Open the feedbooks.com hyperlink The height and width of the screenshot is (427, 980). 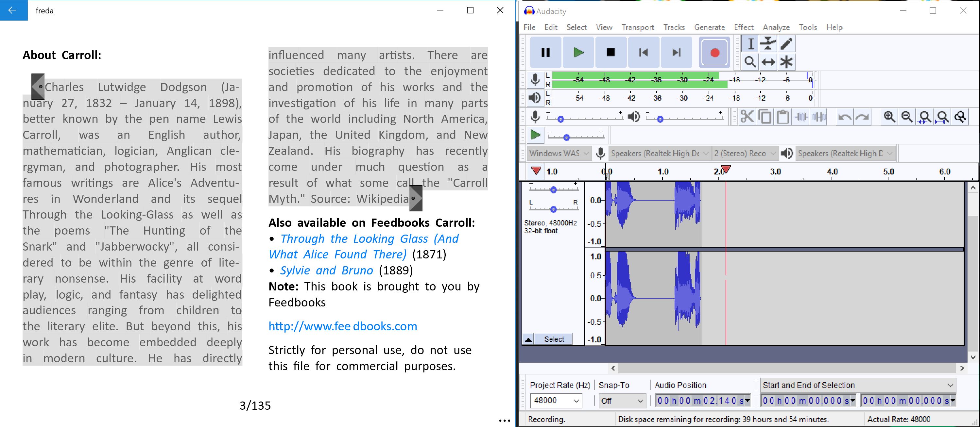(x=343, y=326)
